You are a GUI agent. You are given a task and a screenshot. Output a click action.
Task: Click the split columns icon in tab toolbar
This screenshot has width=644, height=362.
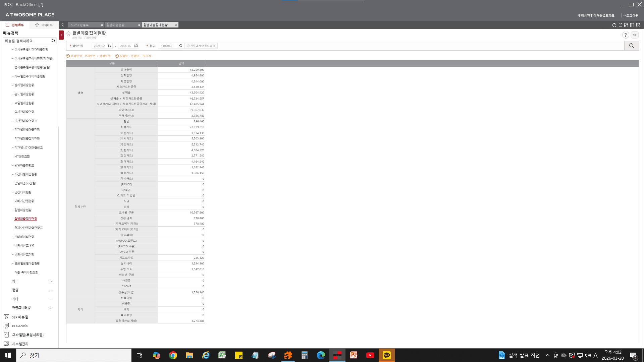click(632, 25)
